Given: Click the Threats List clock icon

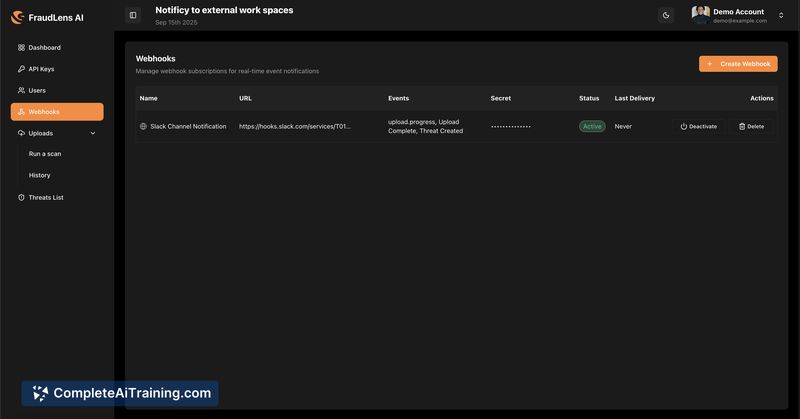Looking at the screenshot, I should tap(21, 198).
